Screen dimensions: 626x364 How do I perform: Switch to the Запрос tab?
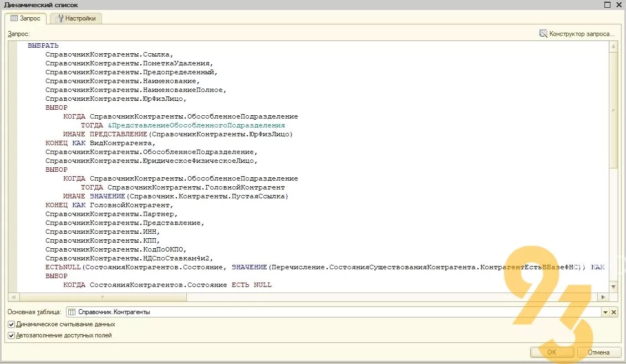click(x=26, y=18)
